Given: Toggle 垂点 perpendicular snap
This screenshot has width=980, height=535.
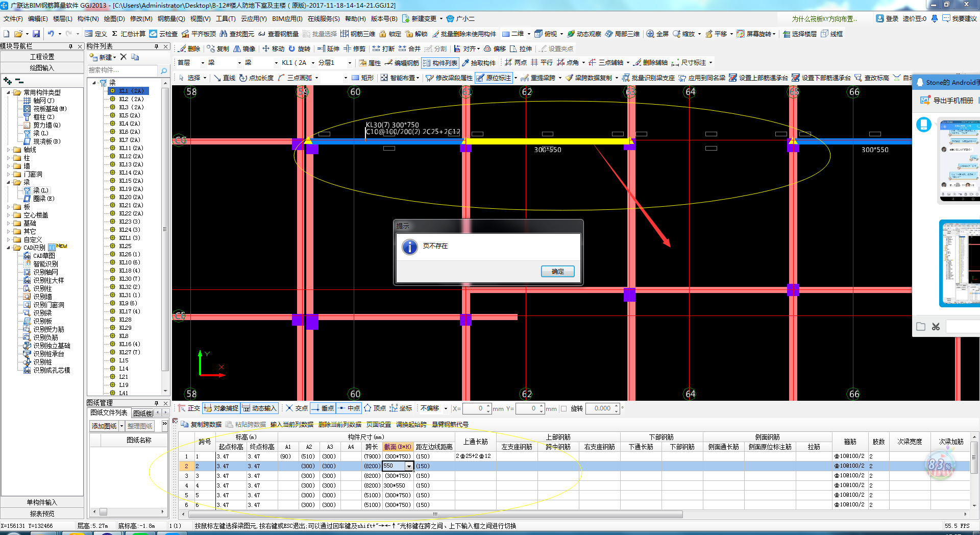Looking at the screenshot, I should (x=323, y=408).
